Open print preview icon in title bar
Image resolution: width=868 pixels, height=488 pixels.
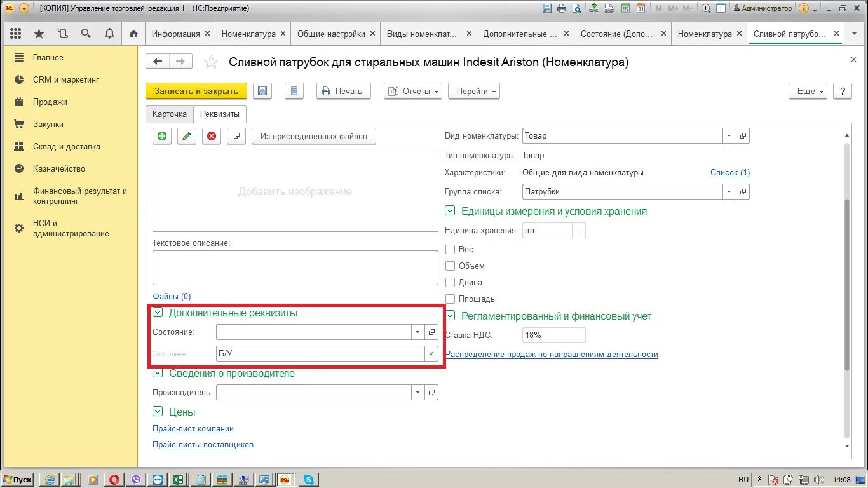click(576, 8)
